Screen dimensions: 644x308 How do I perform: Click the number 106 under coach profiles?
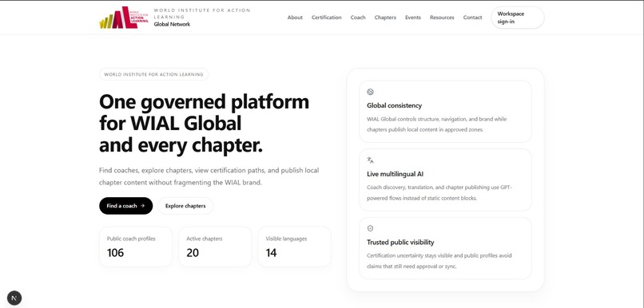tap(115, 253)
